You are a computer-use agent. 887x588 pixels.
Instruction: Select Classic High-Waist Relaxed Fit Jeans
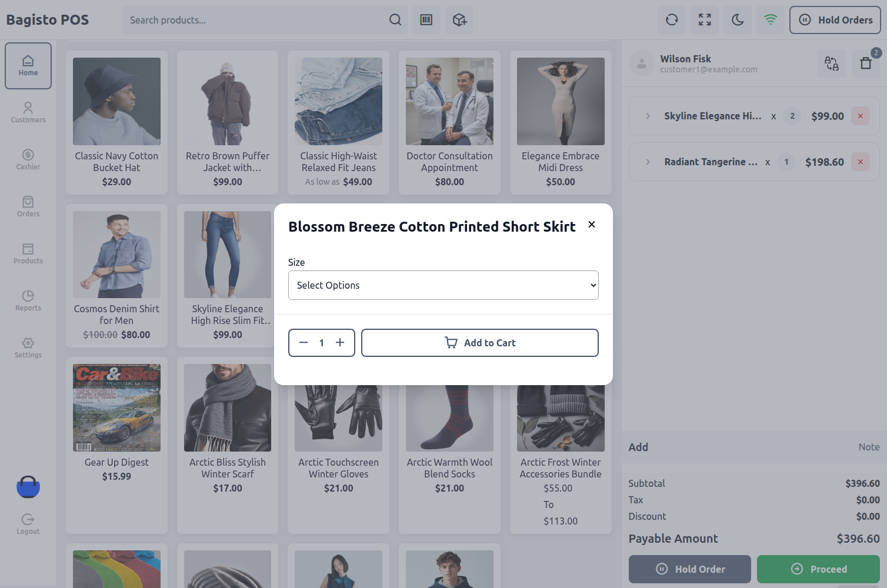click(339, 122)
